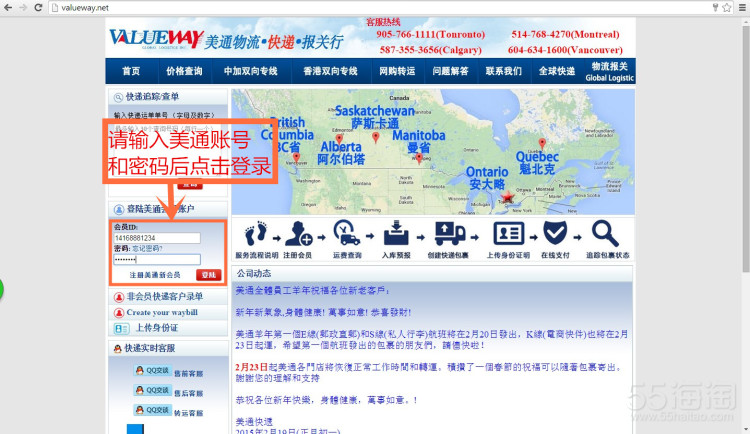Open 物流报关 Global Logistic menu
The image size is (750, 434).
click(609, 71)
